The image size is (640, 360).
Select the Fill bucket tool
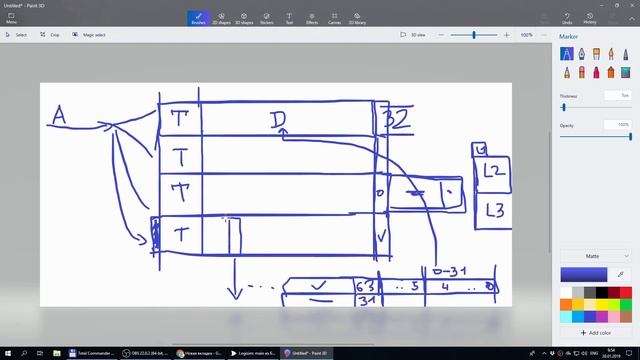[x=626, y=73]
